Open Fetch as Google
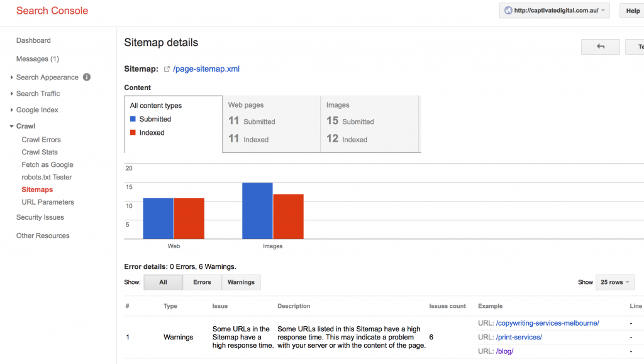Image resolution: width=644 pixels, height=364 pixels. coord(47,164)
